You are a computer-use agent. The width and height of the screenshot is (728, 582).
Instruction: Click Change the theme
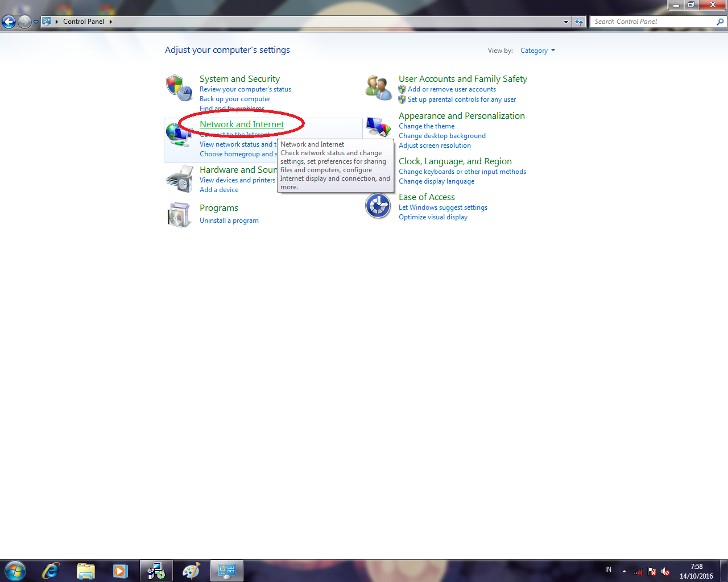coord(427,126)
